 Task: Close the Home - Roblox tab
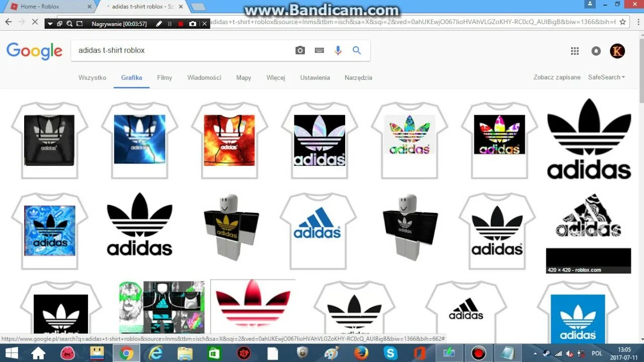click(90, 7)
